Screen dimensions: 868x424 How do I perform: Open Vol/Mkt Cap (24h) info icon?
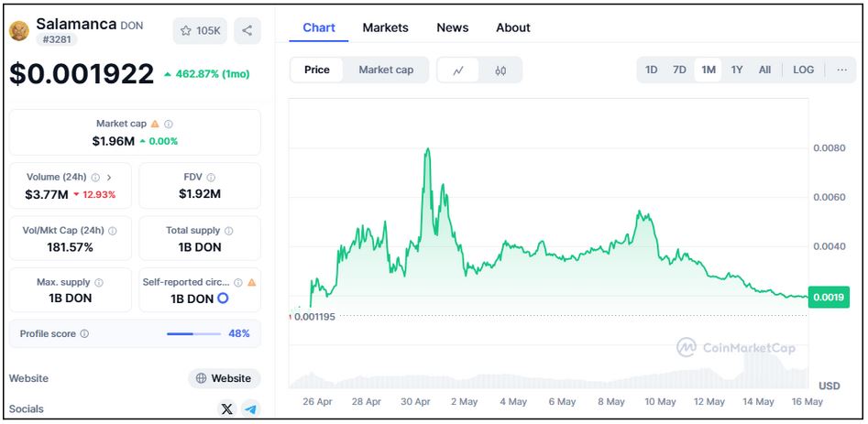pos(113,231)
